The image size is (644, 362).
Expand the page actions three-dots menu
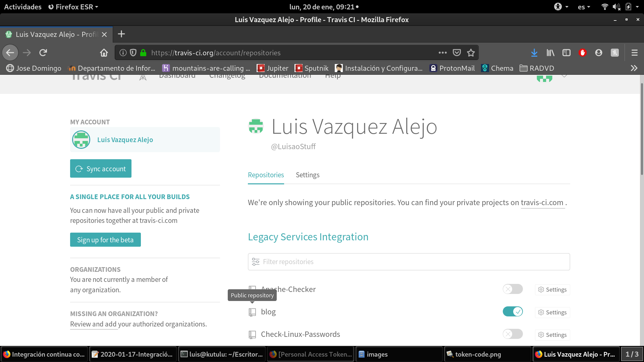pos(442,53)
